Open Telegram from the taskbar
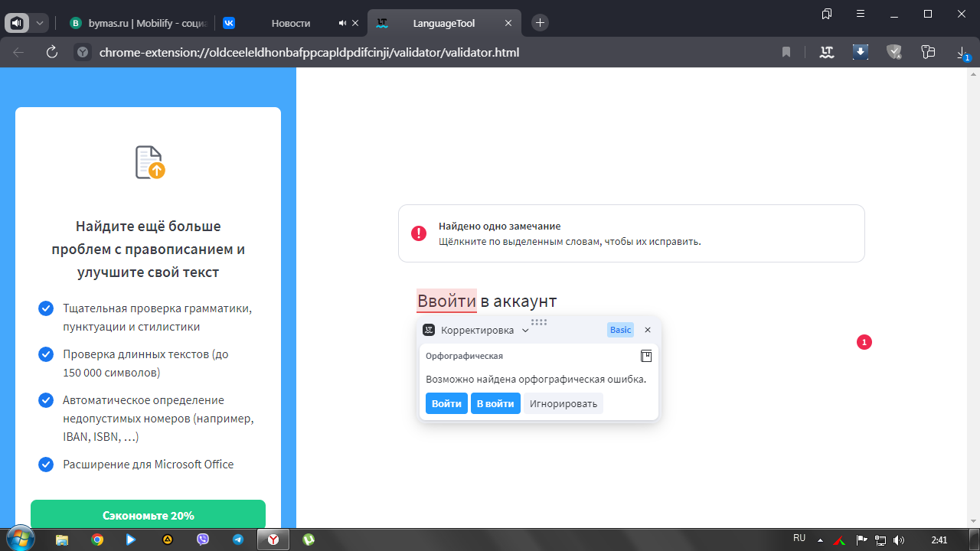The width and height of the screenshot is (980, 551). click(238, 540)
